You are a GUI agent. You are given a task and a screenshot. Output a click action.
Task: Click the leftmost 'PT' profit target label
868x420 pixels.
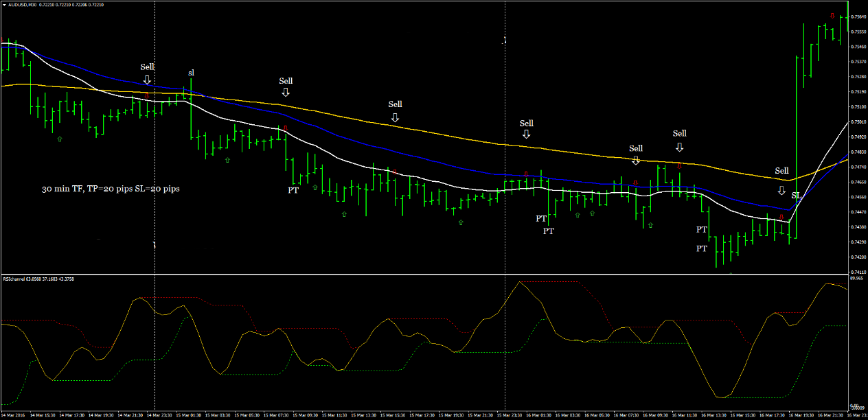point(293,190)
